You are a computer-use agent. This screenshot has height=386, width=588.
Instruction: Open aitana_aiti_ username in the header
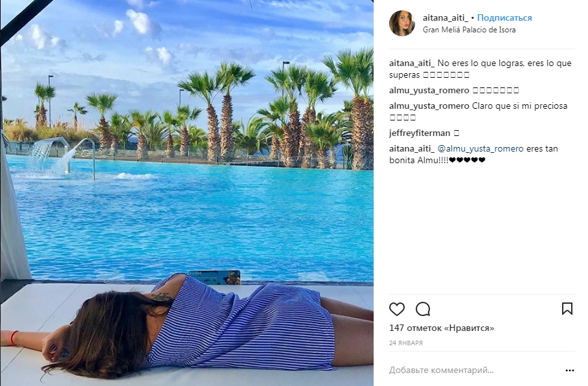pyautogui.click(x=446, y=17)
